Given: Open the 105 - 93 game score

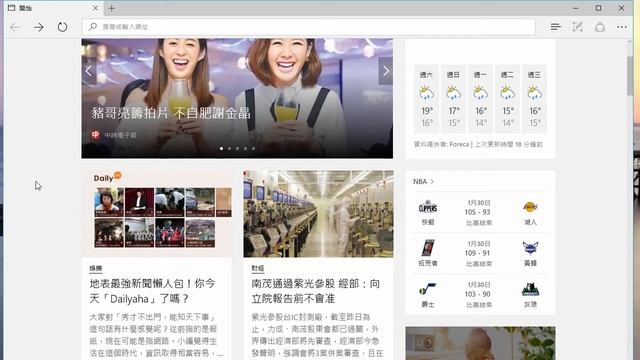Looking at the screenshot, I should 478,212.
